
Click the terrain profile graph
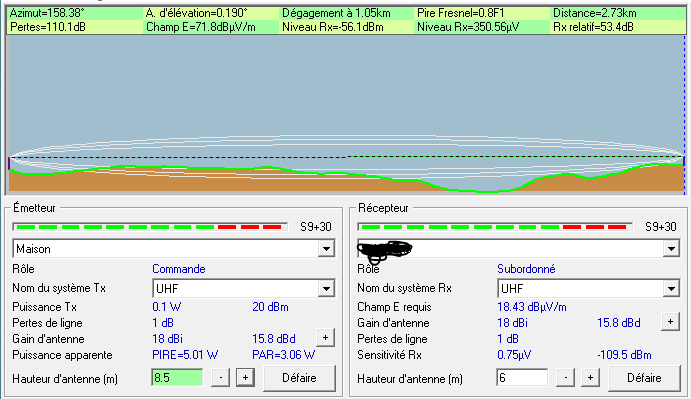tap(346, 115)
